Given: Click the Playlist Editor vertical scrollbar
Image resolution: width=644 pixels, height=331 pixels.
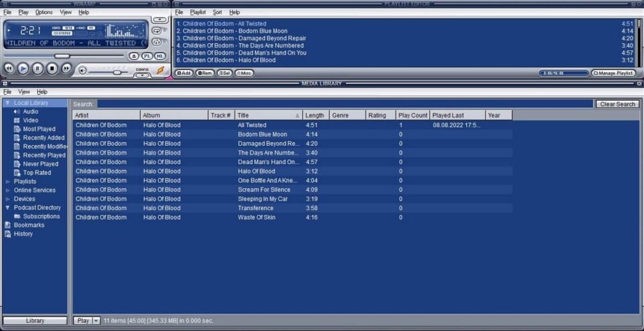Looking at the screenshot, I should coord(639,43).
